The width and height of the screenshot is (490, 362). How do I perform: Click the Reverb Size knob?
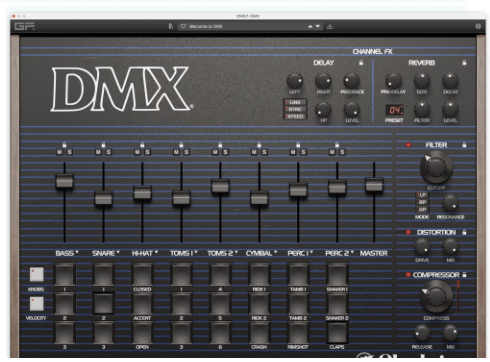[422, 81]
